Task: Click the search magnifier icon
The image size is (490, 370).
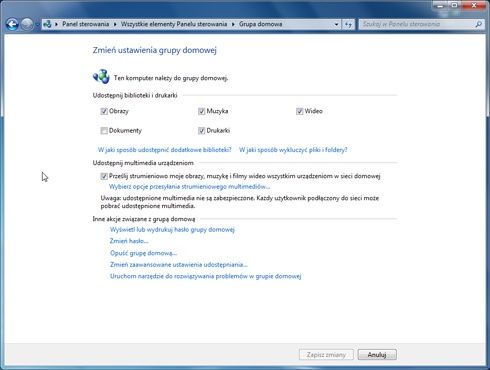Action: tap(479, 24)
